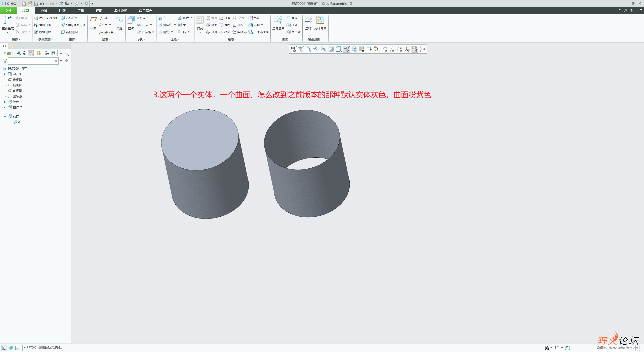
Task: Click the 一体化曲面 button
Action: pos(259,32)
